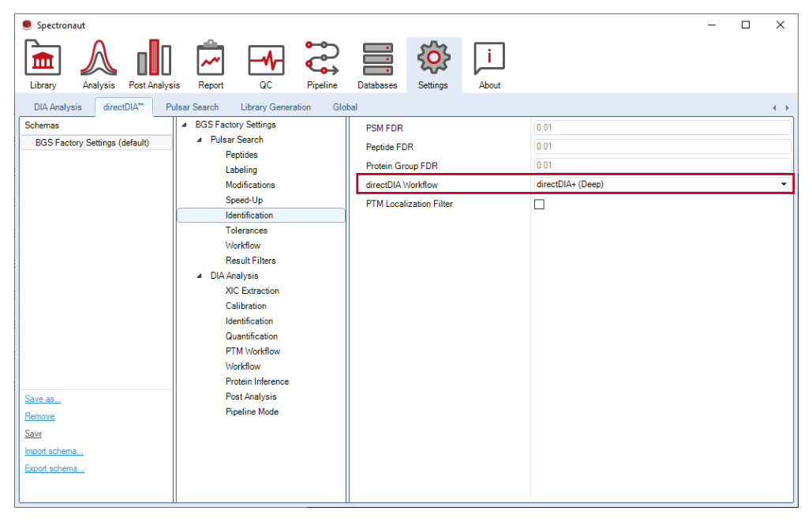812x522 pixels.
Task: Select Quantification in the settings tree
Action: pyautogui.click(x=252, y=336)
